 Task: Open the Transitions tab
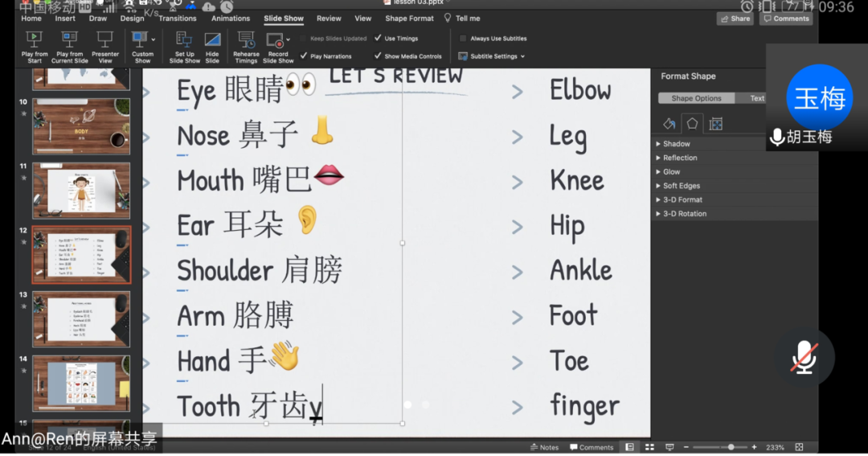pyautogui.click(x=177, y=18)
